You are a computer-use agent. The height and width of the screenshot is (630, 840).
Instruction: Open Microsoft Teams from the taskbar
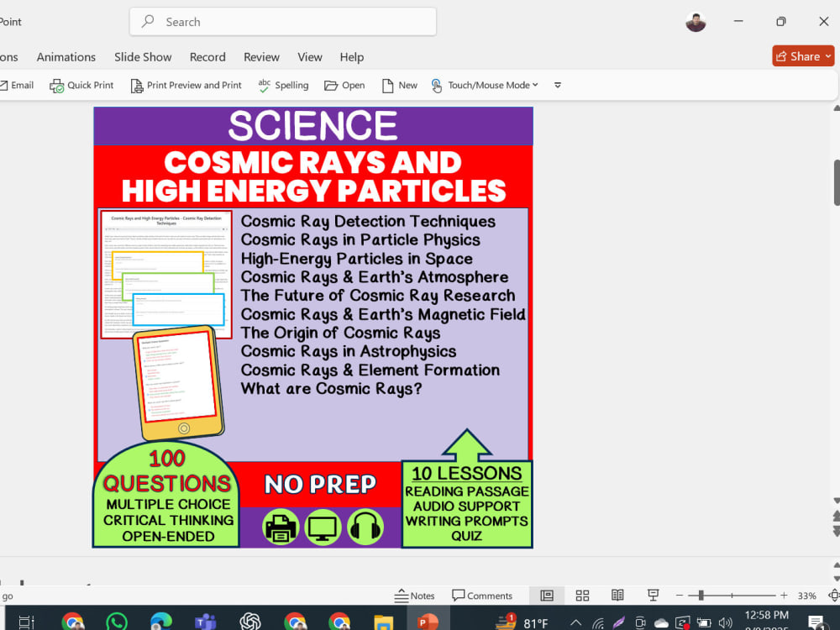click(x=205, y=622)
